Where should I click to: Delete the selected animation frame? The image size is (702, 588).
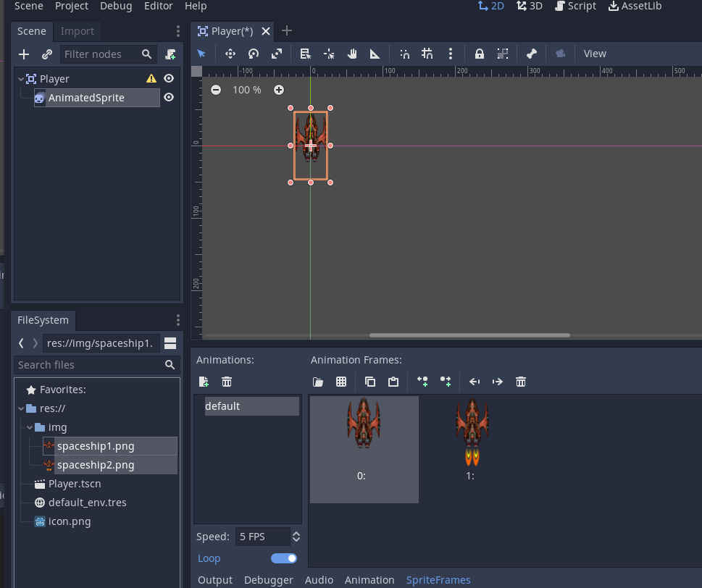(520, 382)
